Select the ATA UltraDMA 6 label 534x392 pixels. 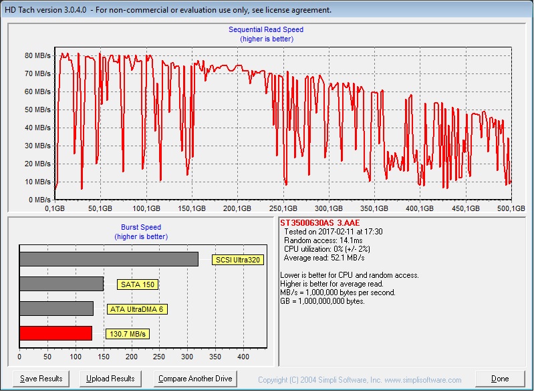point(137,309)
